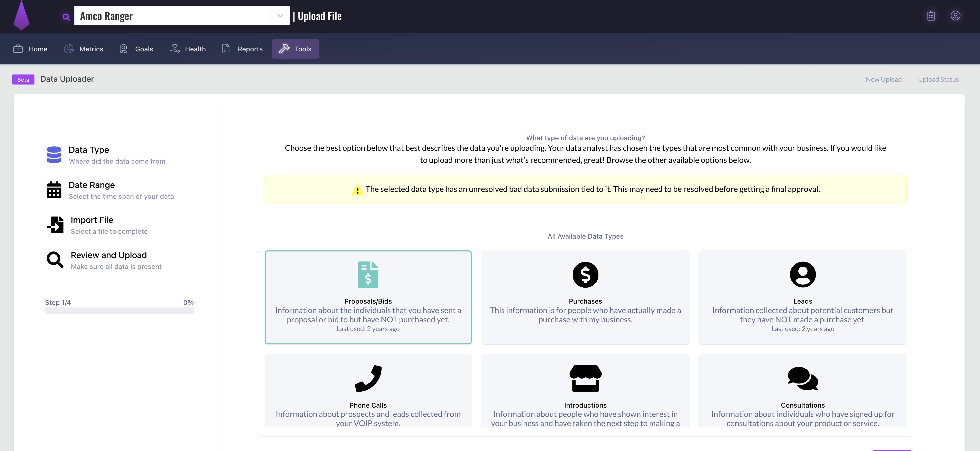
Task: Expand the Amco Ranger company dropdown arrow
Action: click(x=280, y=16)
